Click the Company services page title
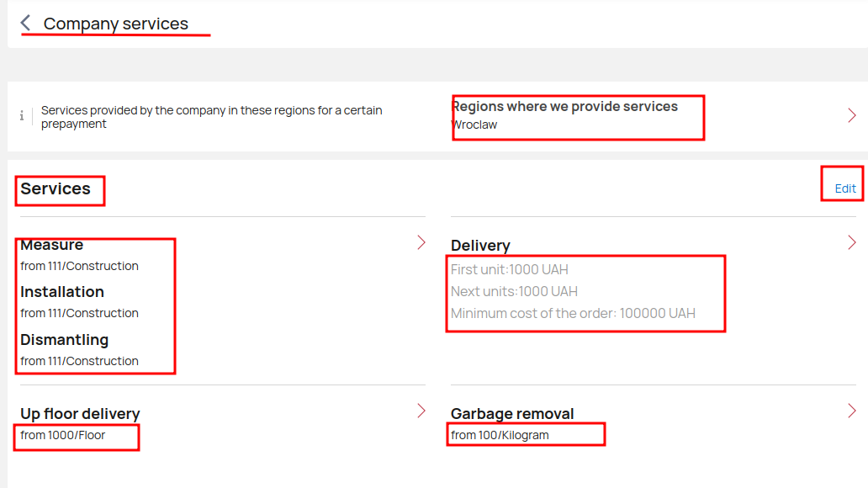Viewport: 868px width, 488px height. (x=116, y=24)
